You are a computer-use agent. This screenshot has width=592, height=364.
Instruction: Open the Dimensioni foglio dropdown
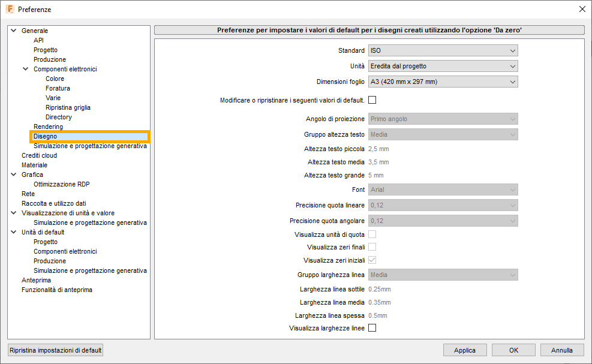(x=443, y=81)
